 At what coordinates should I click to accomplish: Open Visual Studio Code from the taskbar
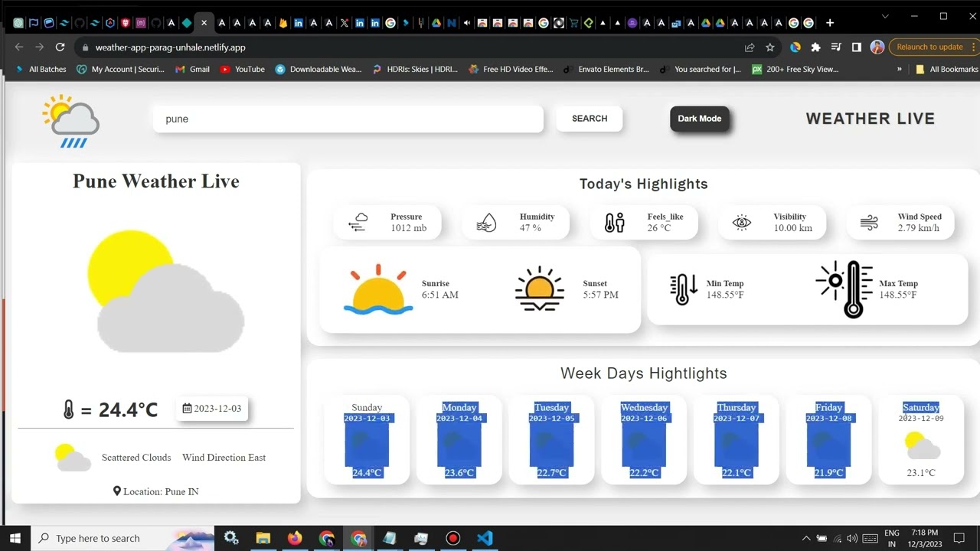point(485,538)
